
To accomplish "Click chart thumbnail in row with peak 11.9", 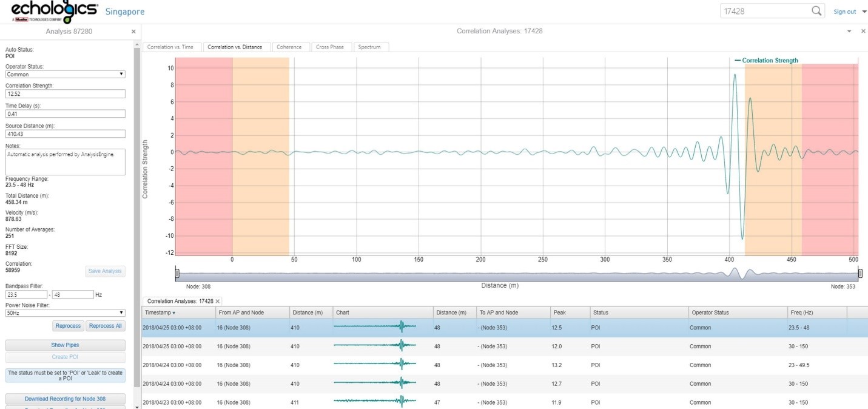I will (x=375, y=402).
